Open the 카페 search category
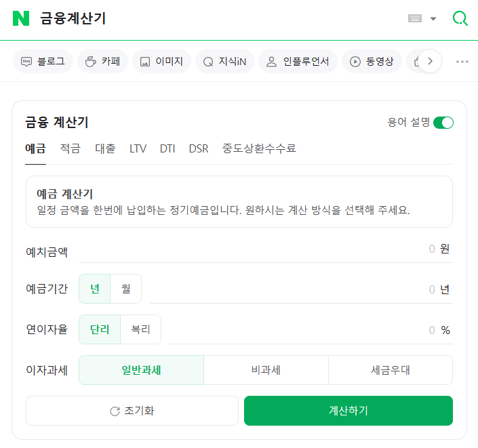Screen dimensions: 478x448 (x=102, y=61)
